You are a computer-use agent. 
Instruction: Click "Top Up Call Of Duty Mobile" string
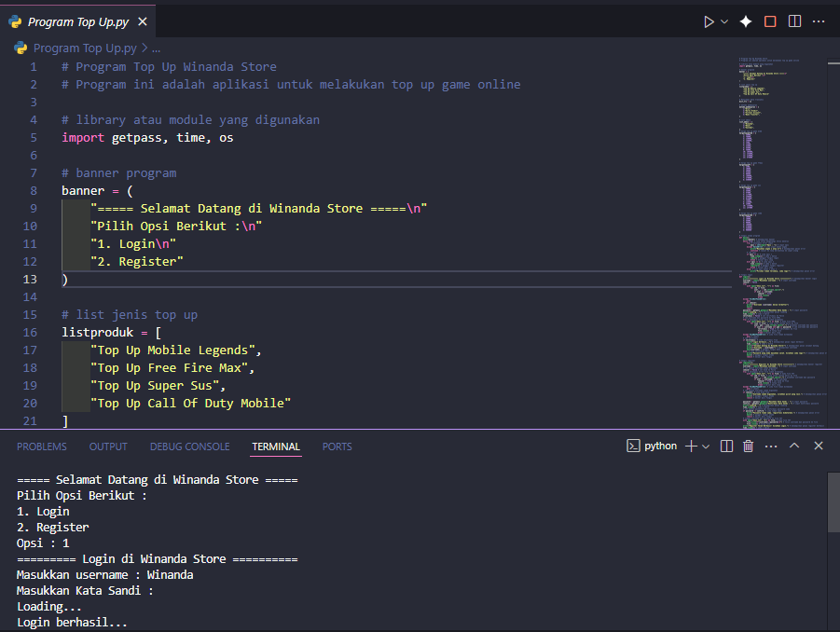pos(191,404)
